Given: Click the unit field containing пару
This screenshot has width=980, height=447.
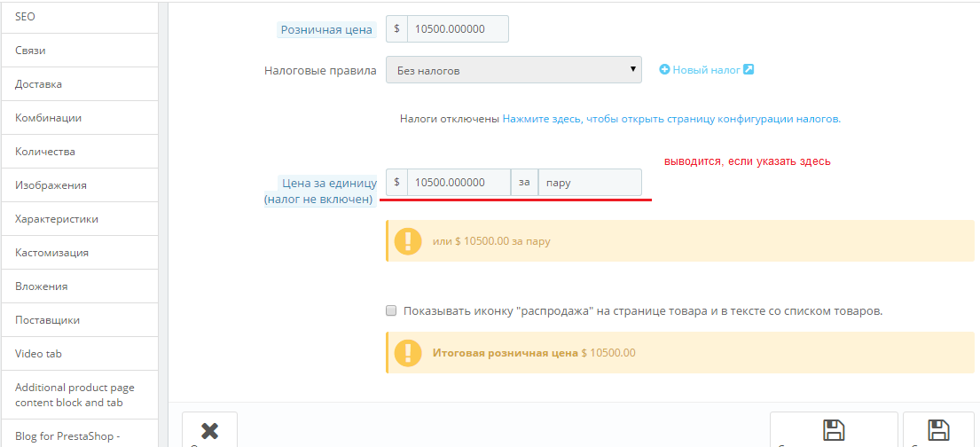Looking at the screenshot, I should coord(590,183).
